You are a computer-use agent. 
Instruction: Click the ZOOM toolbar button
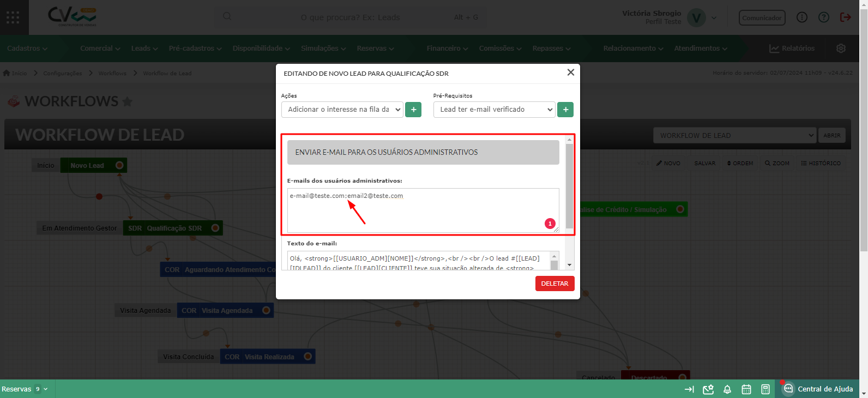(x=777, y=163)
